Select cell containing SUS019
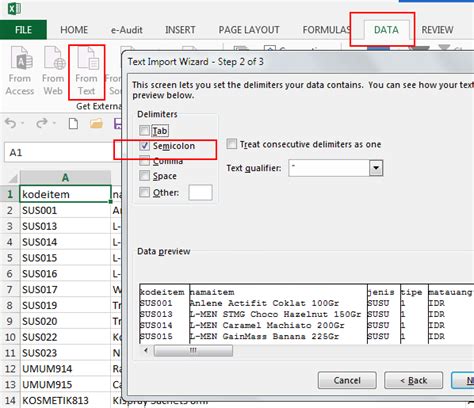 tap(65, 305)
